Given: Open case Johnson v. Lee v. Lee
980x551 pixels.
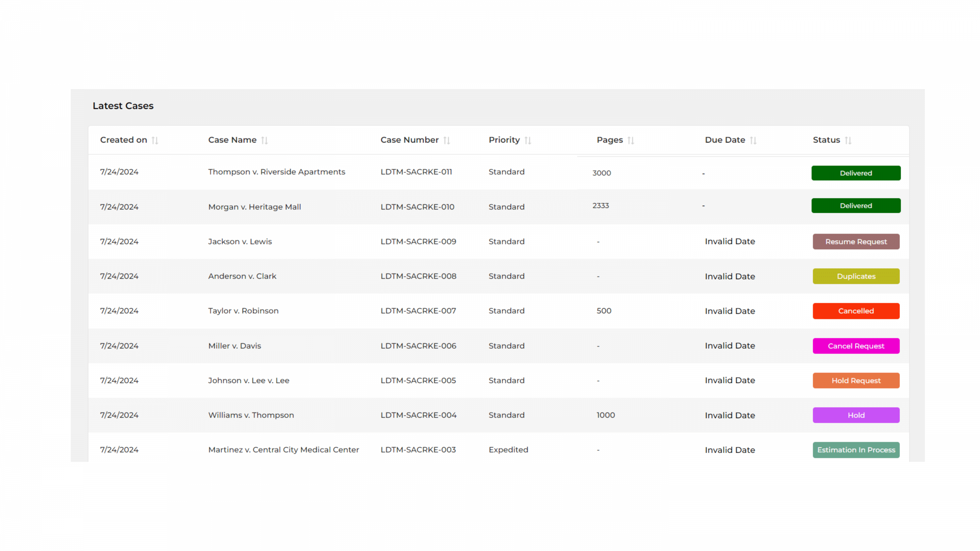Looking at the screenshot, I should pos(249,380).
